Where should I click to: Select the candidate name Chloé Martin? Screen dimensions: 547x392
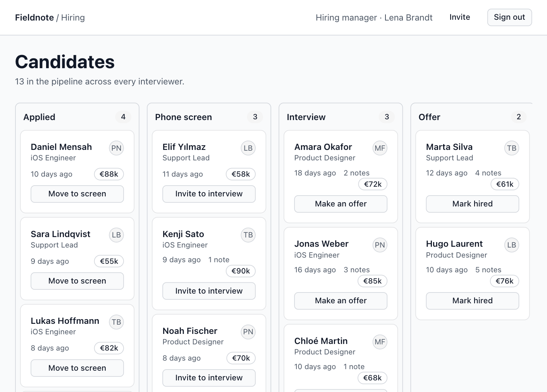(x=321, y=341)
